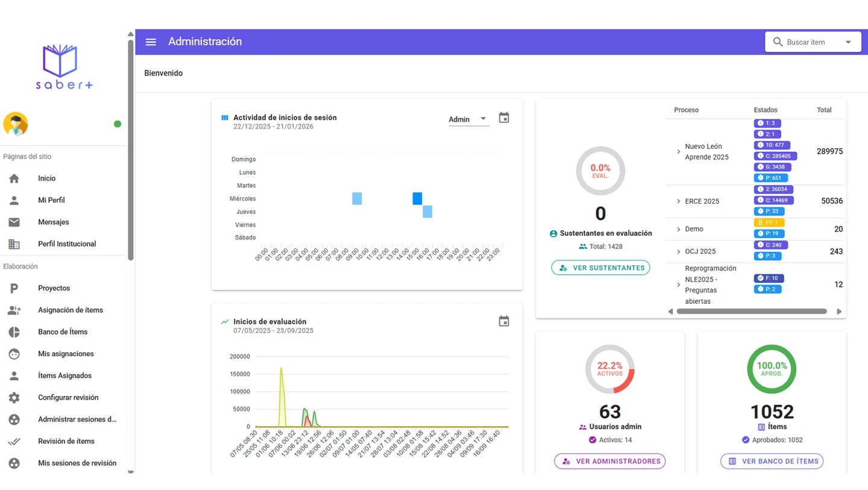Click the Mis asignaciones face icon
This screenshot has height=490, width=868.
pyautogui.click(x=14, y=354)
